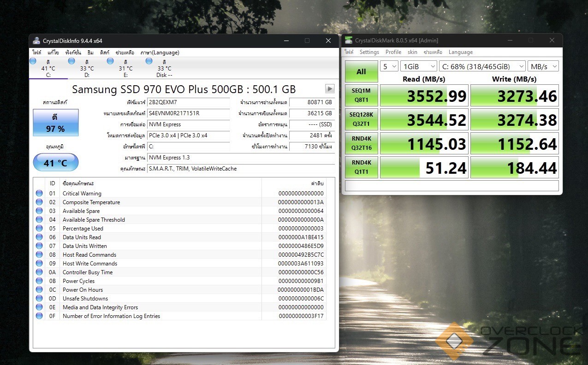Select the 'Disk --' status orb
Viewport: 588px width, 365px height.
tap(149, 61)
